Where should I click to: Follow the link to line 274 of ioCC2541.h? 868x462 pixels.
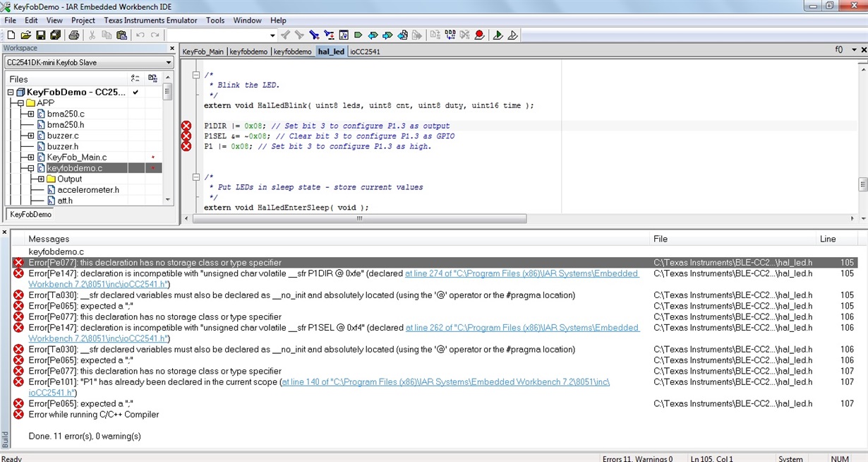coord(522,273)
